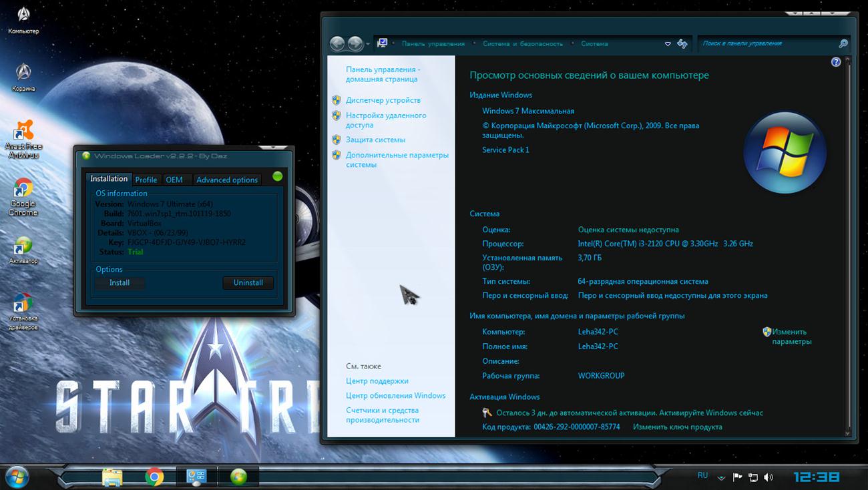Open the Корзина recycle bin icon
The image size is (868, 490).
coord(23,77)
